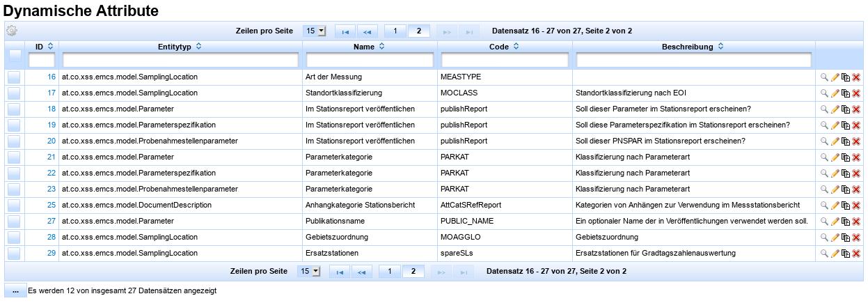Toggle the select-all checkbox in header
The image size is (868, 303).
tap(15, 55)
